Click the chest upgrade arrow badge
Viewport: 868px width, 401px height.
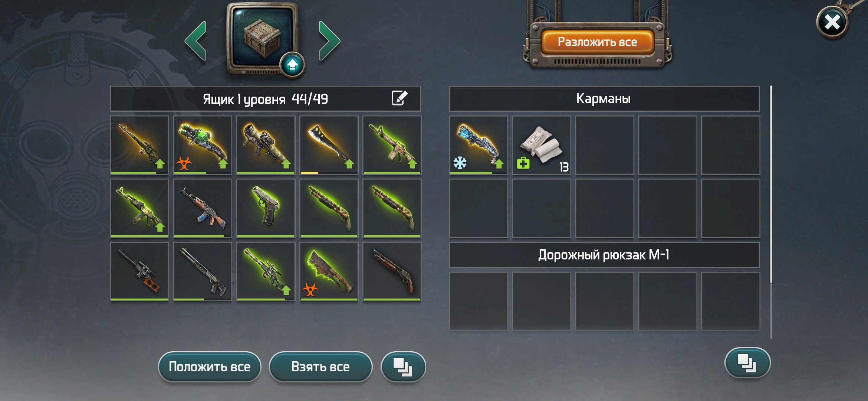click(x=292, y=65)
